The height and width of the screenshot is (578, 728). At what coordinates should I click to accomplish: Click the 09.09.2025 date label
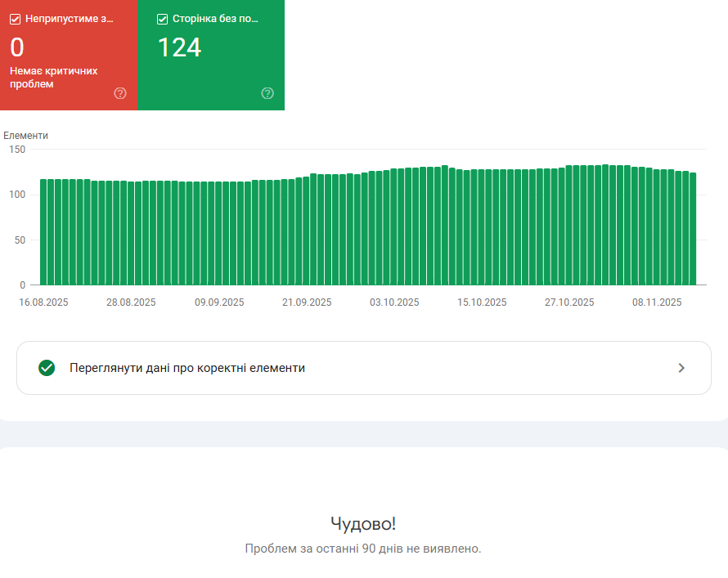pos(219,302)
